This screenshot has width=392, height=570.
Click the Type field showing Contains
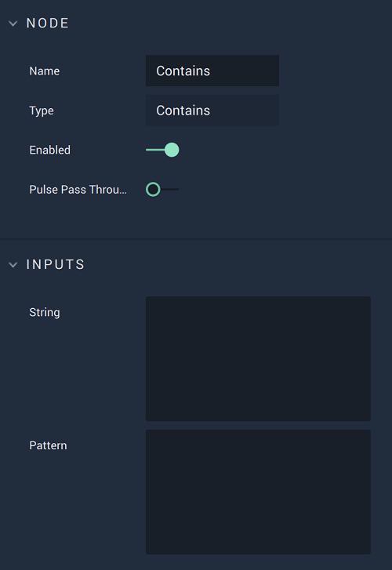pyautogui.click(x=212, y=111)
